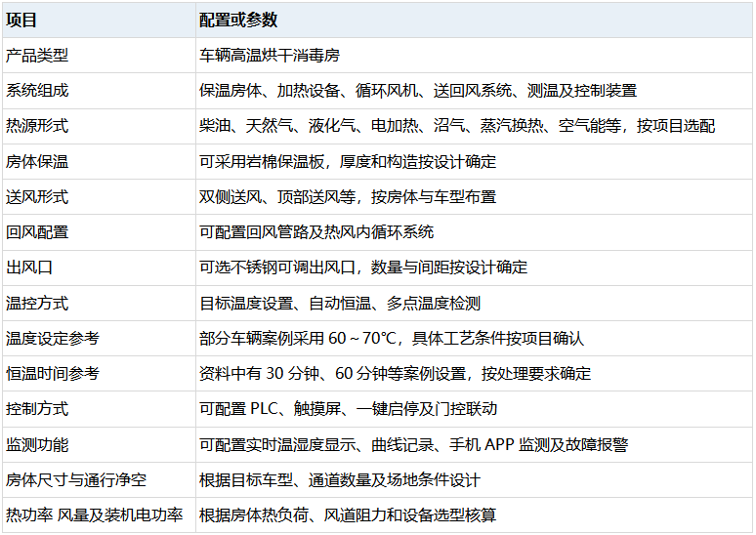Click the '出风口' row label
The image size is (756, 535).
tap(29, 267)
